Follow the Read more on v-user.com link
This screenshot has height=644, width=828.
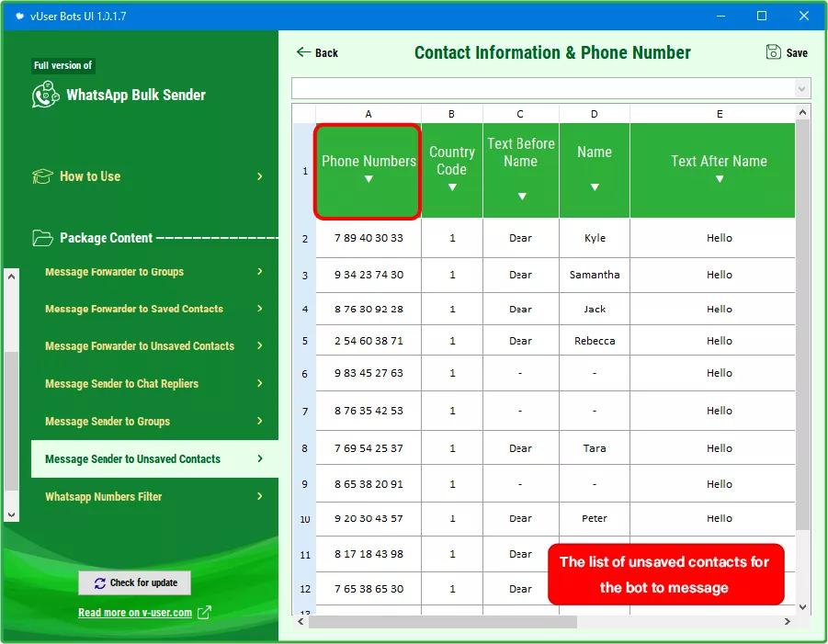[135, 613]
